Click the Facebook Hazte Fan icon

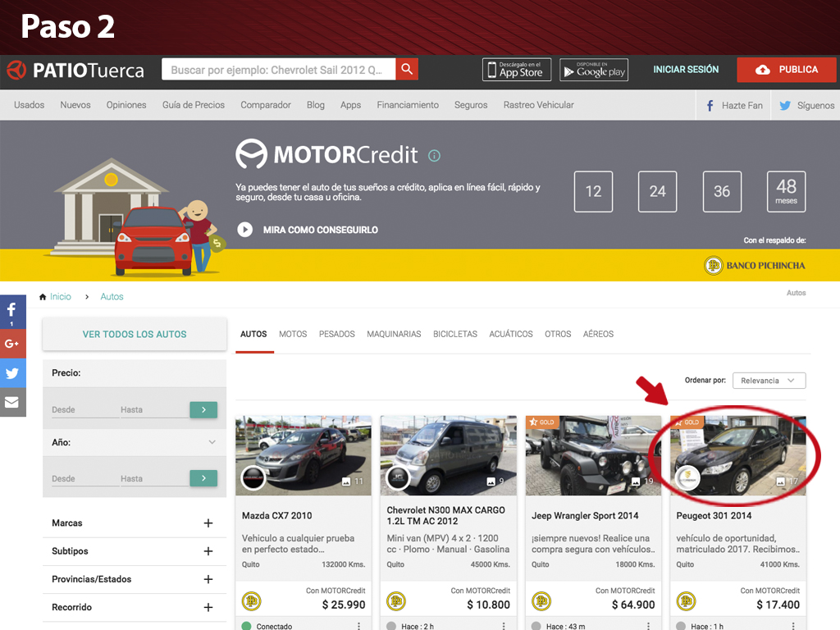pos(710,106)
